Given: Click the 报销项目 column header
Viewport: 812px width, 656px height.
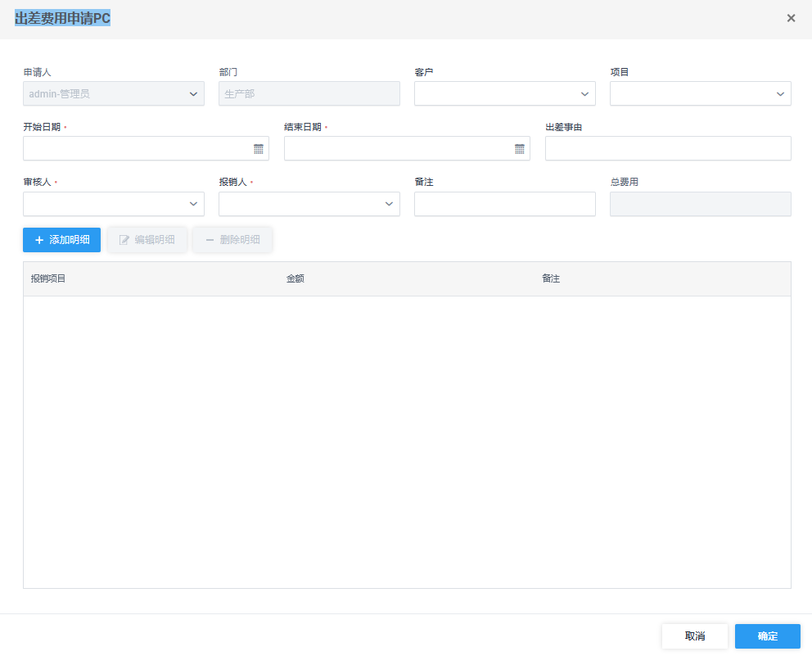Looking at the screenshot, I should (x=48, y=278).
